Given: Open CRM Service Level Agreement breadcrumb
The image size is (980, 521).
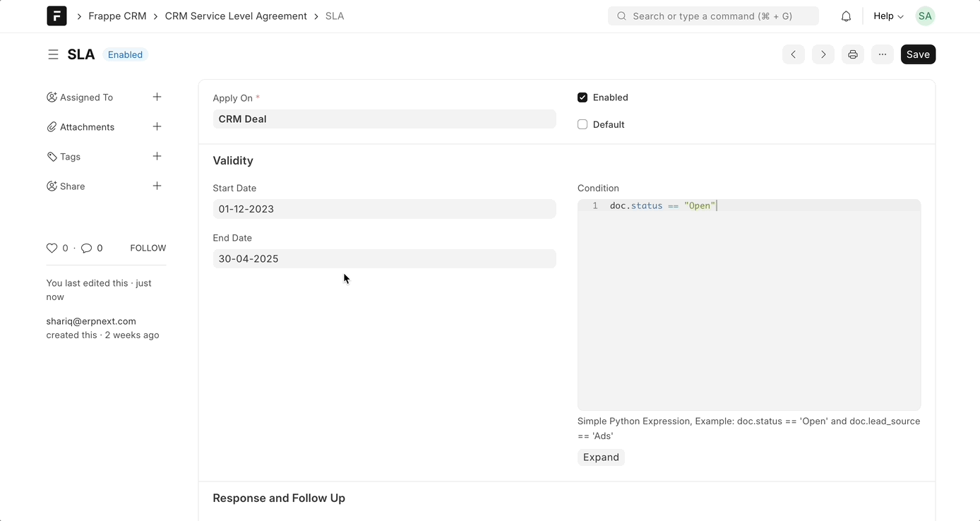Looking at the screenshot, I should pos(236,16).
